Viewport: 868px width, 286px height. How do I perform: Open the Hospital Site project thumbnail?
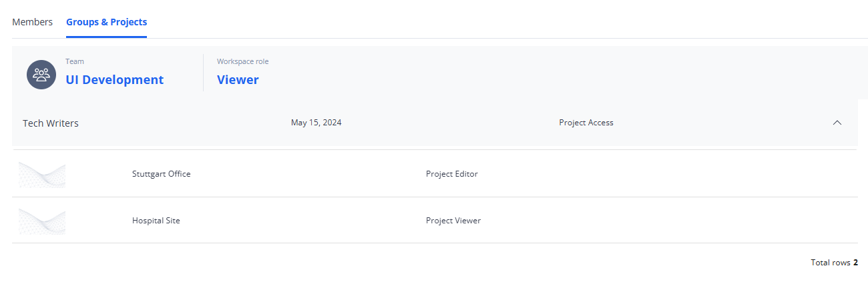(x=42, y=221)
